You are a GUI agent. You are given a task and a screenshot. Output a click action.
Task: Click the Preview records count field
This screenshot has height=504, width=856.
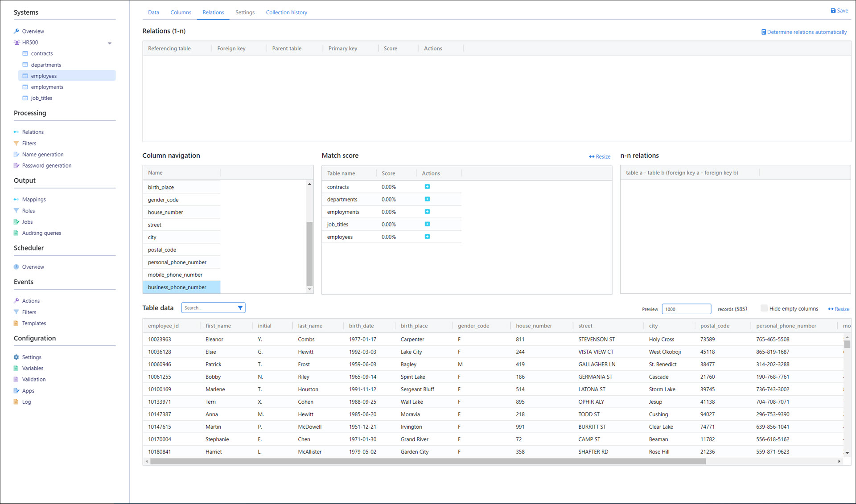pyautogui.click(x=686, y=309)
